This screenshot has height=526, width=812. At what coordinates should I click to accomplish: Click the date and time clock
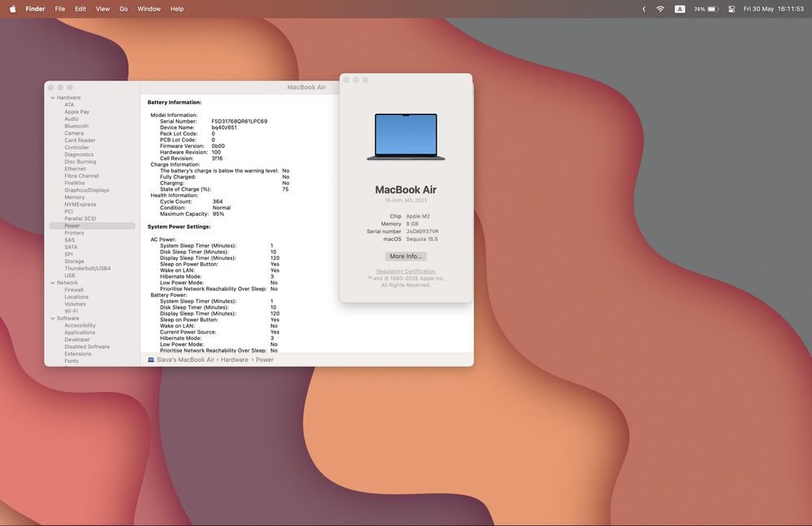tap(773, 9)
